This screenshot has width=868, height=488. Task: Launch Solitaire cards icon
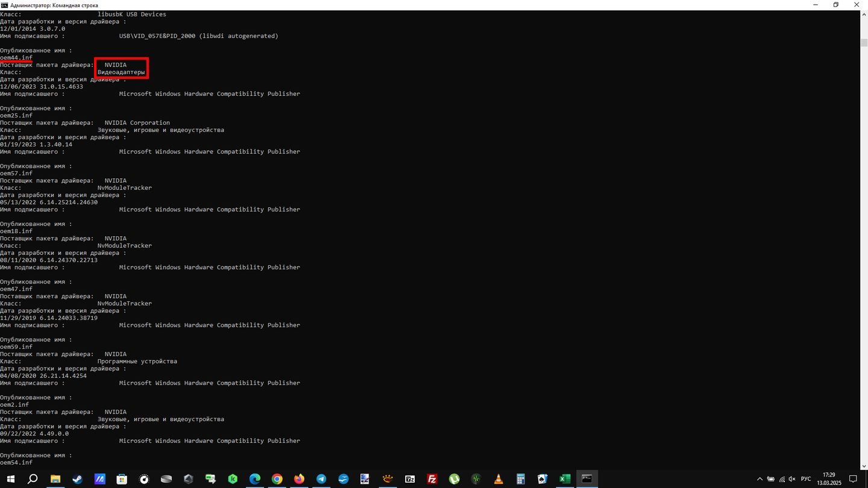542,479
